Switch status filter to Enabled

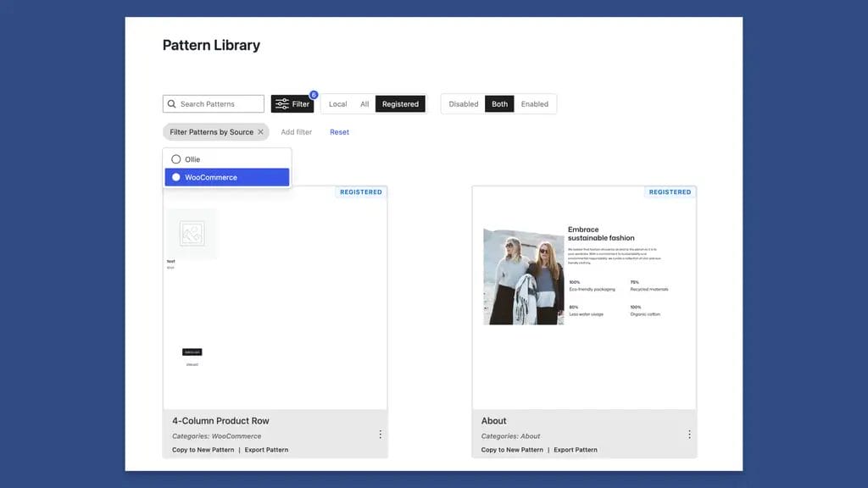[x=535, y=103]
